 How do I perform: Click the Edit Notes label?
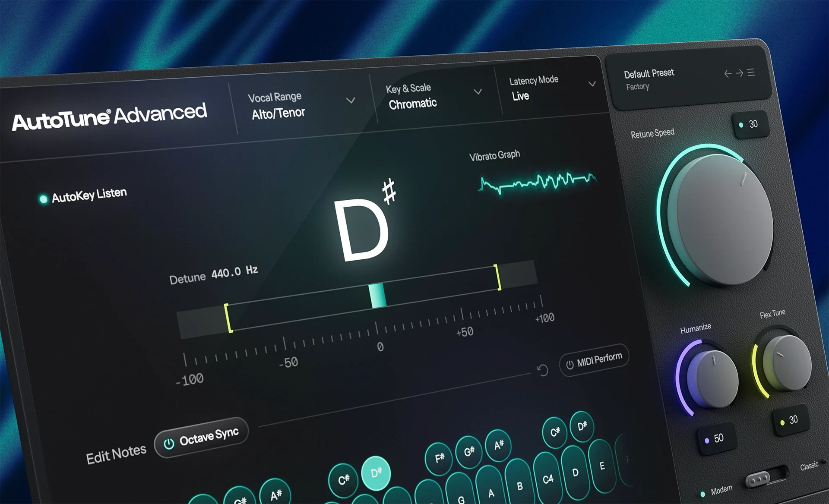tap(116, 454)
